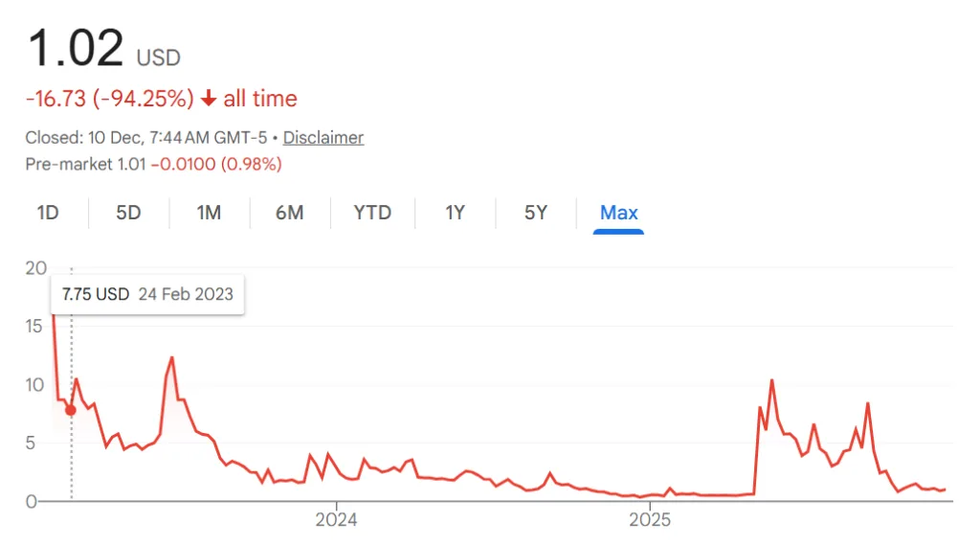Image resolution: width=980 pixels, height=546 pixels.
Task: Show the 1M chart view
Action: 209,213
